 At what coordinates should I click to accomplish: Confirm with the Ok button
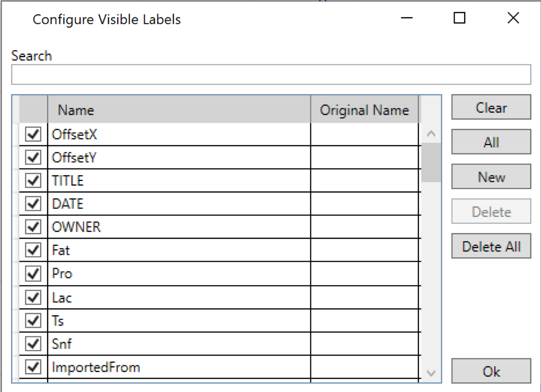tap(491, 371)
